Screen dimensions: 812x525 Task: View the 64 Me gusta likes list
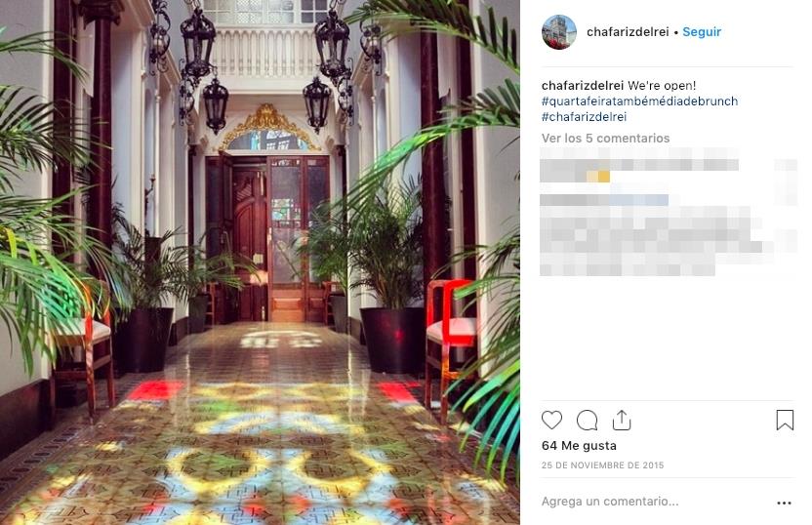pyautogui.click(x=579, y=445)
